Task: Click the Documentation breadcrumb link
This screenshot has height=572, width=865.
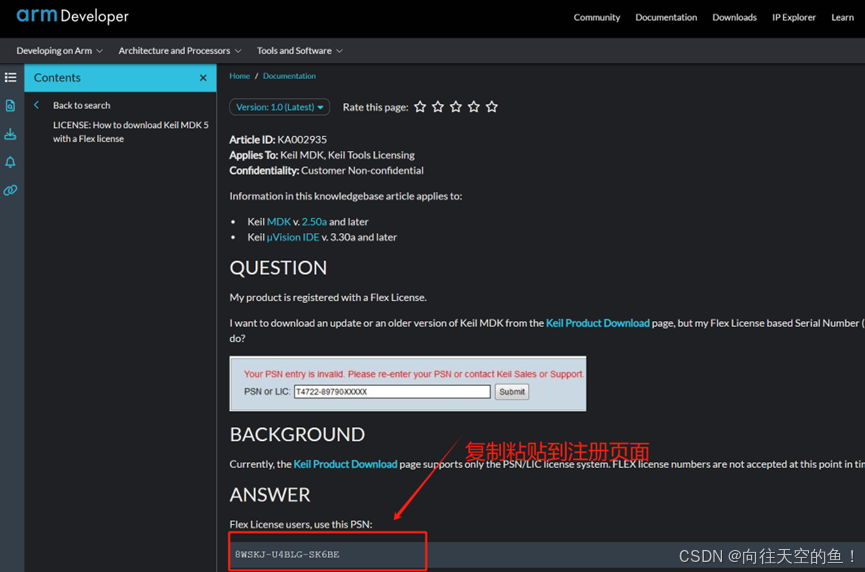Action: [x=289, y=76]
